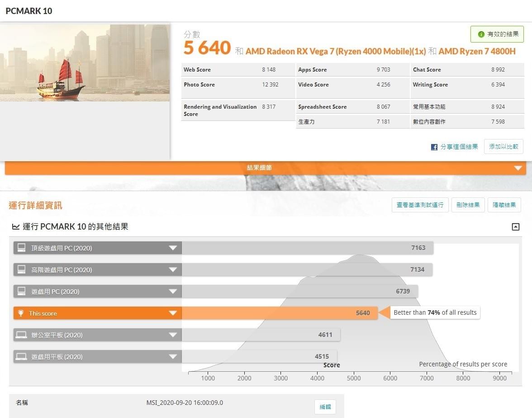The image size is (532, 418).
Task: Open the AMD Radeon RX Vega 7 GPU link
Action: (x=336, y=51)
